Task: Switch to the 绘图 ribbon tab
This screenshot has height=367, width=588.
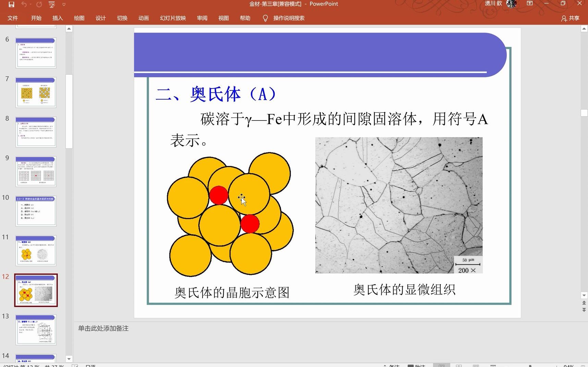Action: pos(79,18)
